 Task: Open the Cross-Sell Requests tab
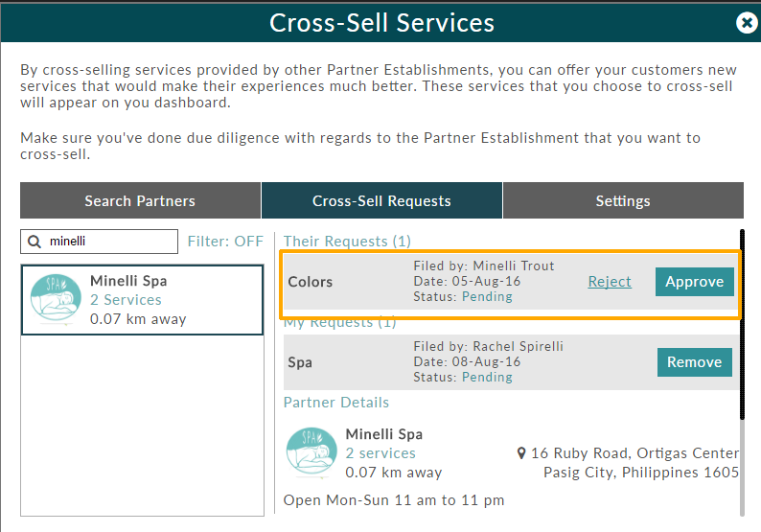pyautogui.click(x=381, y=200)
